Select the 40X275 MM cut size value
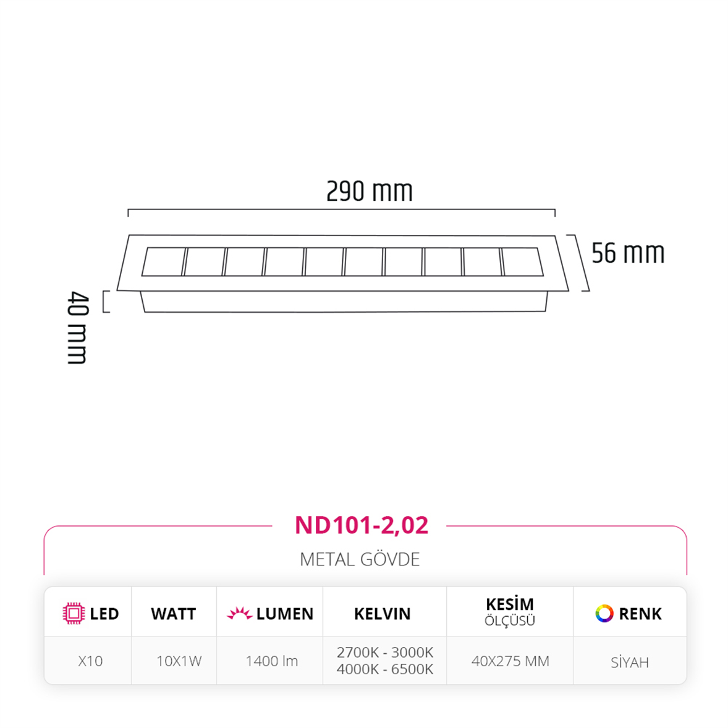The width and height of the screenshot is (728, 728). (510, 661)
